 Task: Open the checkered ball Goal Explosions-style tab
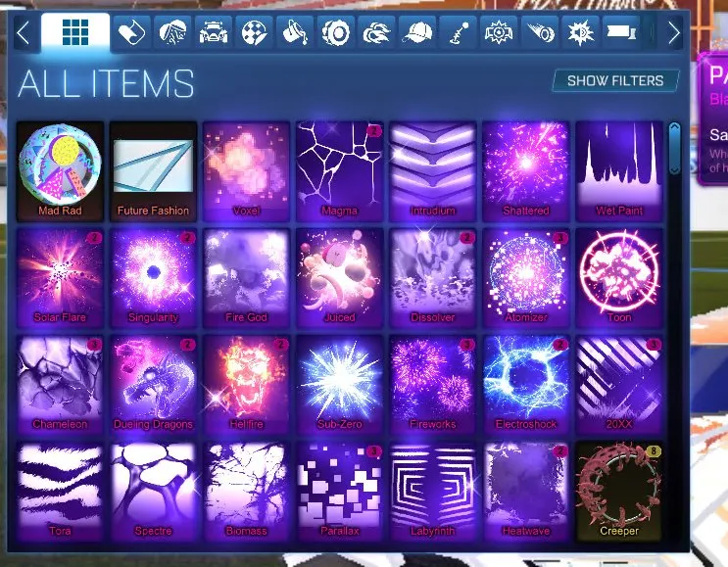coord(254,32)
